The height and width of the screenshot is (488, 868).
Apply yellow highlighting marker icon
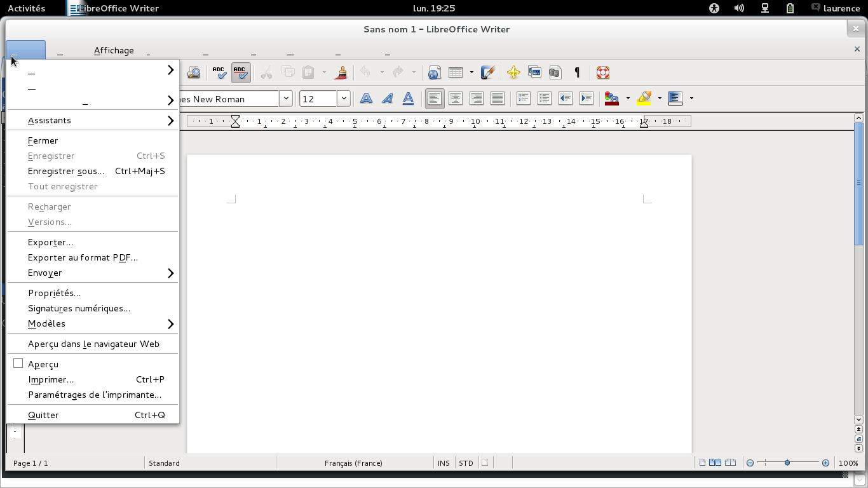pyautogui.click(x=644, y=98)
